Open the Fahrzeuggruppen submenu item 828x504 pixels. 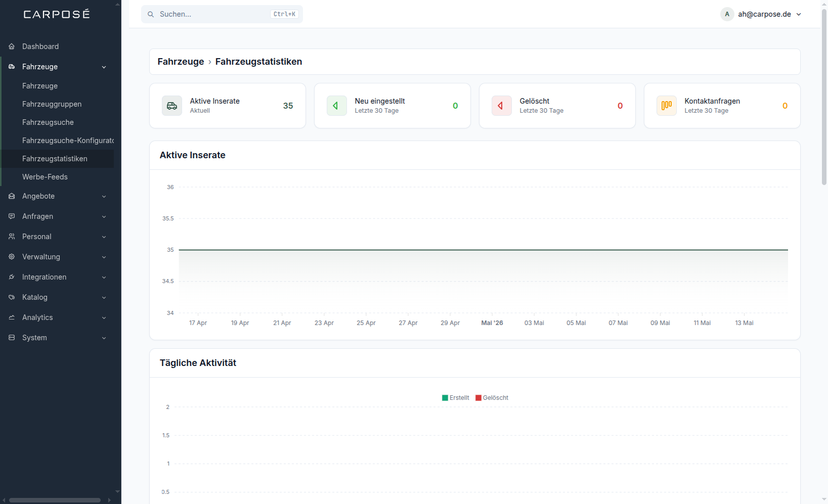pos(58,104)
